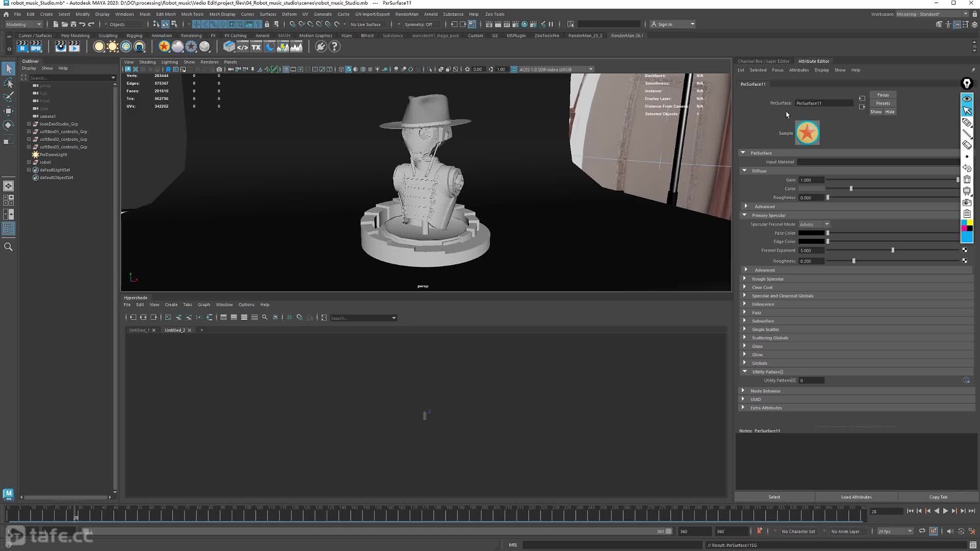Expand softBox01_controlls_Grp in Outliner
Image resolution: width=980 pixels, height=551 pixels.
point(29,131)
